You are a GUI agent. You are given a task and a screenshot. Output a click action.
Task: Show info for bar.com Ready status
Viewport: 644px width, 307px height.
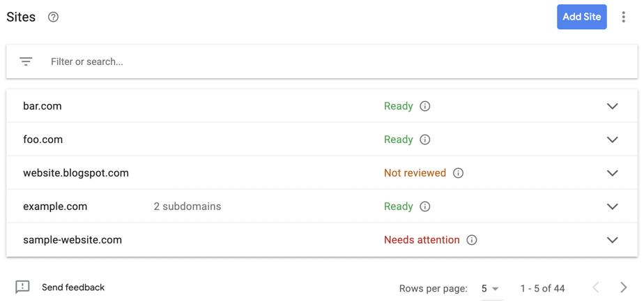point(425,107)
